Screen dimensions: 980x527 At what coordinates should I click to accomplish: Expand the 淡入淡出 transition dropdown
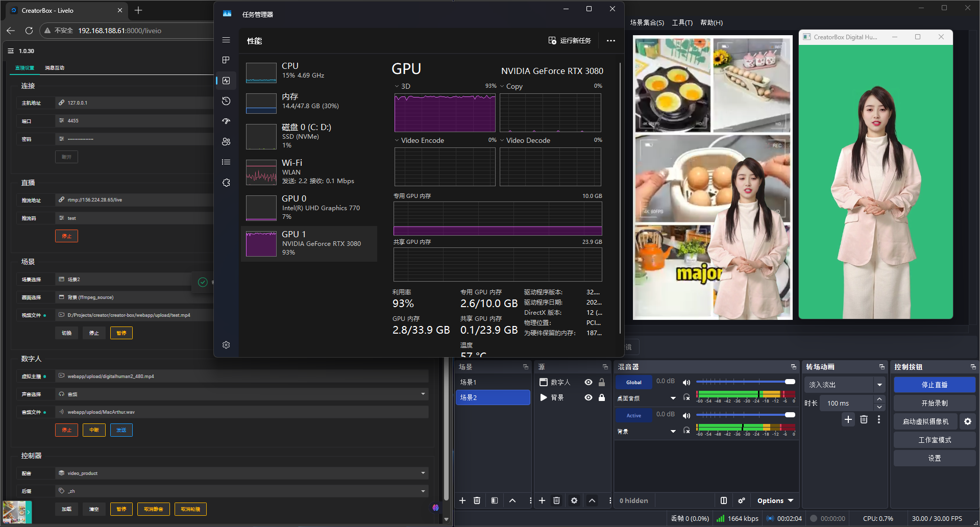[879, 385]
